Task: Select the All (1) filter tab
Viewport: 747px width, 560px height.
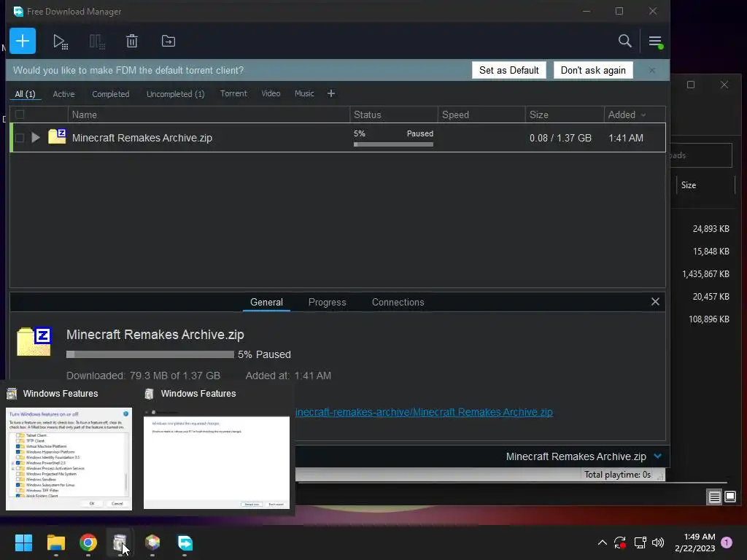Action: point(25,94)
